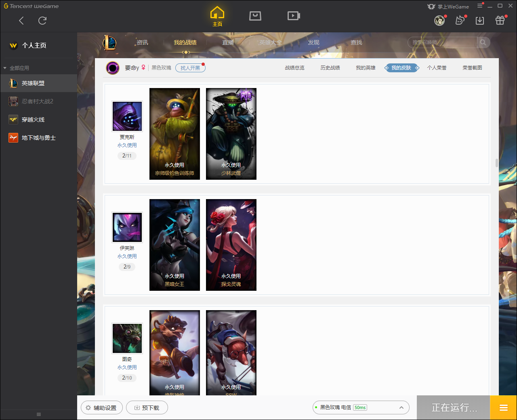
Task: Open the download manager icon
Action: point(480,20)
